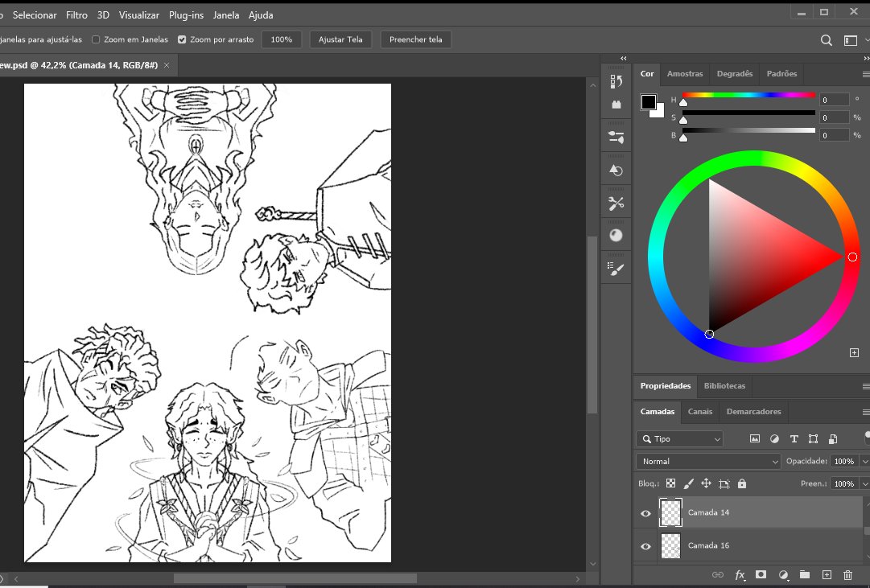Create a new layer plus icon
This screenshot has height=588, width=870.
pyautogui.click(x=827, y=574)
